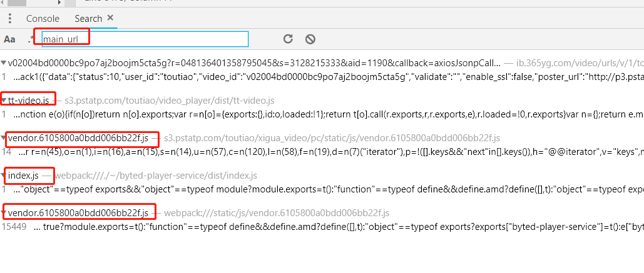Clear the search results
644x273 pixels.
click(310, 39)
